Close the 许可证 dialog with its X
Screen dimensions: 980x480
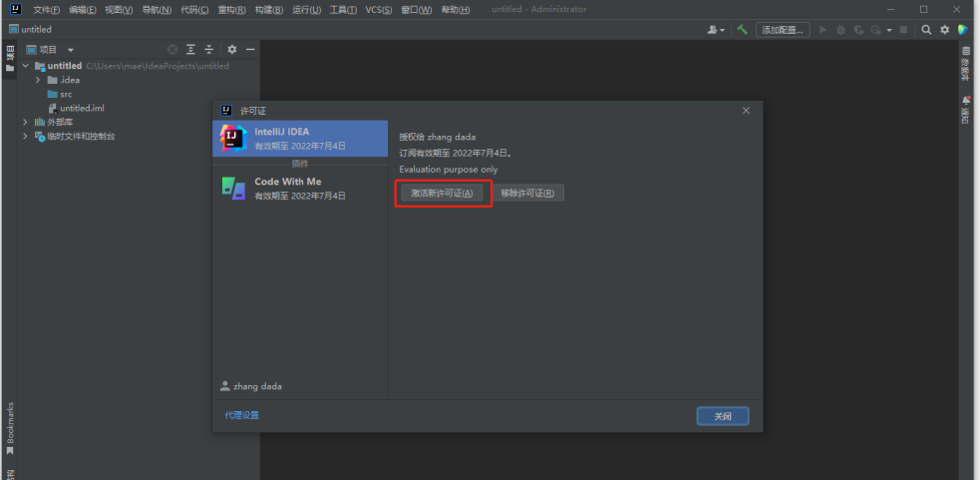point(746,110)
